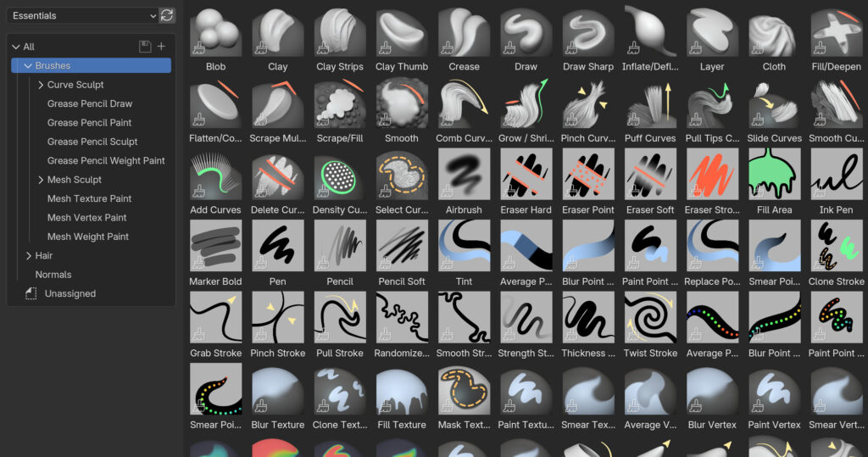
Task: Open the Grease Pencil Sculpt catalog
Action: tap(92, 142)
